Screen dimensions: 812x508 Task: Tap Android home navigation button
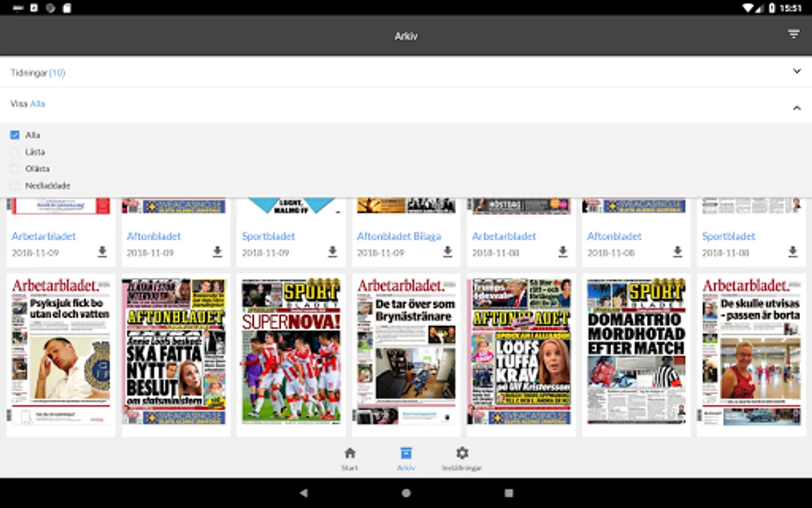(406, 493)
